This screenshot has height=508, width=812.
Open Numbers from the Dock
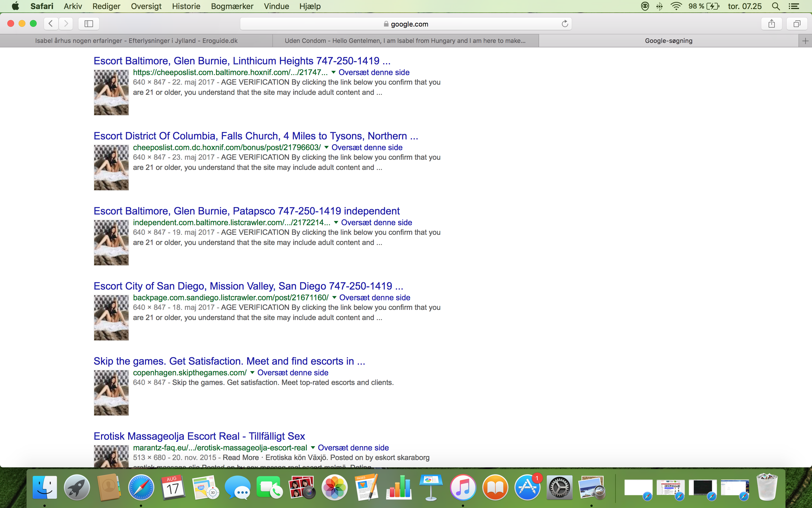click(399, 487)
